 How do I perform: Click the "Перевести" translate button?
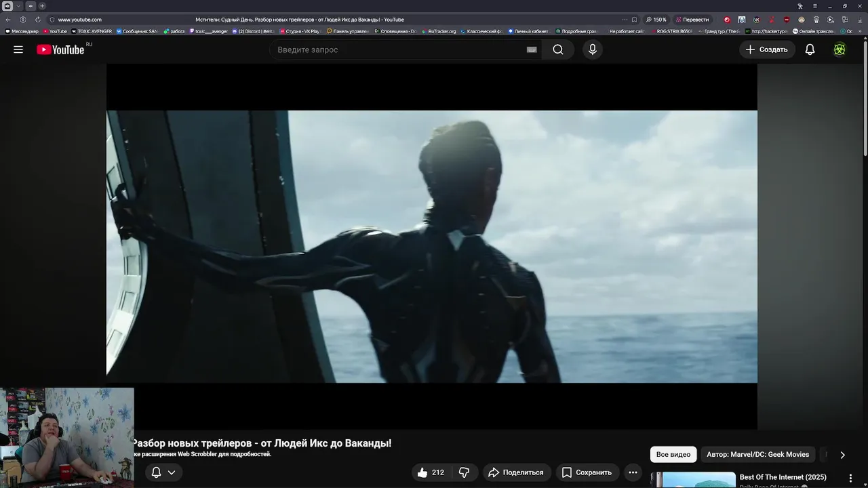(x=692, y=20)
